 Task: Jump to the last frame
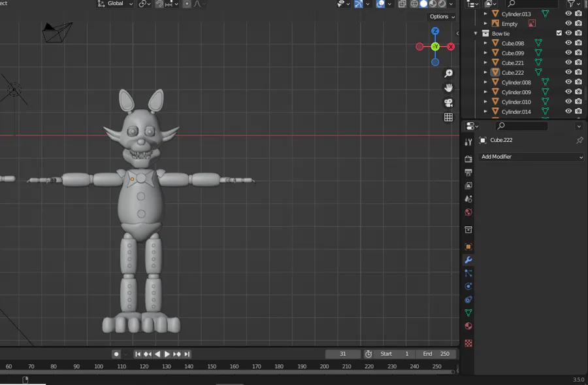click(187, 354)
